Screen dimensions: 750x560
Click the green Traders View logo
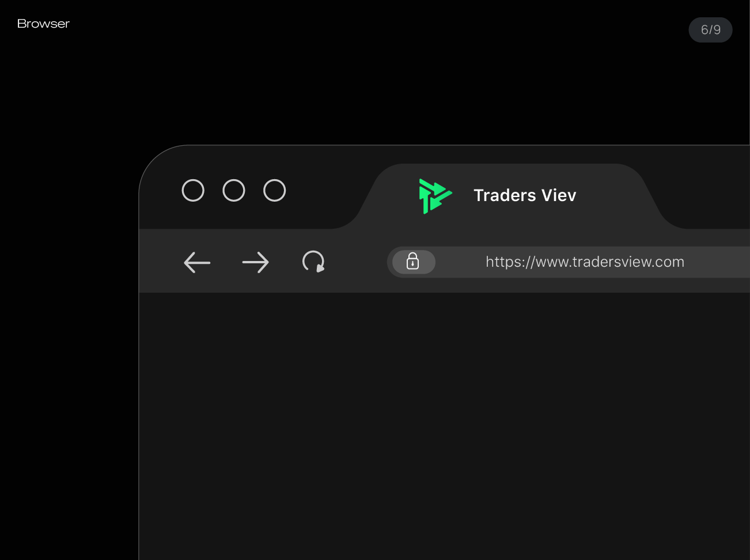click(435, 196)
